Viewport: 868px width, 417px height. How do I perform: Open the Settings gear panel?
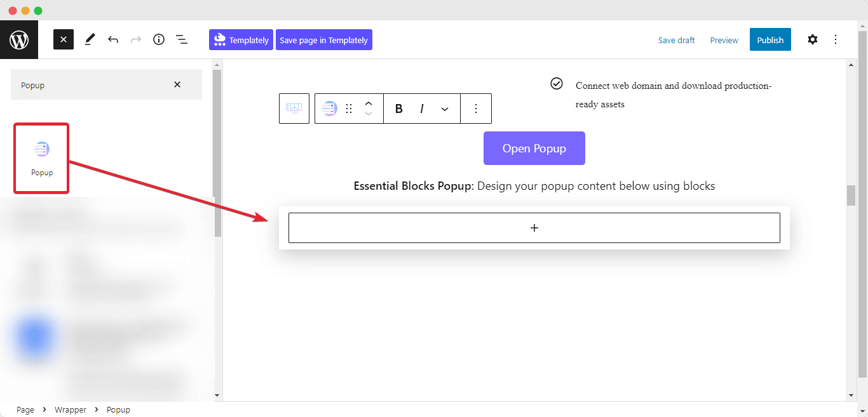(x=813, y=39)
